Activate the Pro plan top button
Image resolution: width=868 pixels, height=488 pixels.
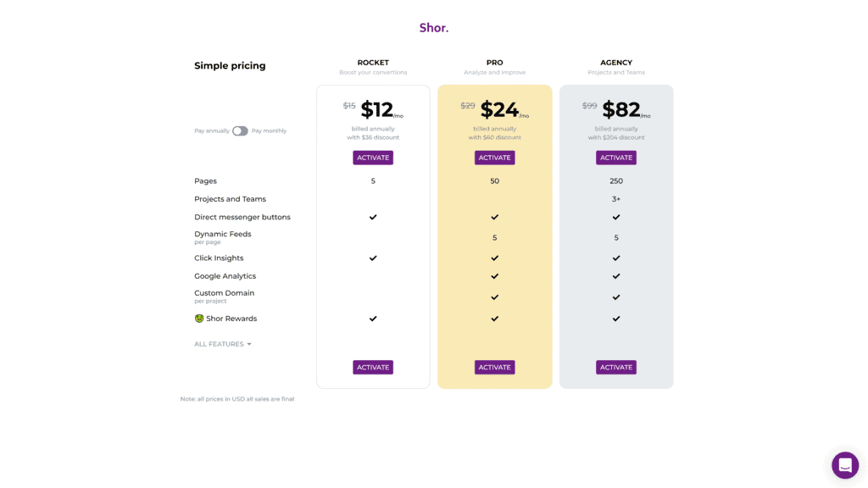click(494, 158)
